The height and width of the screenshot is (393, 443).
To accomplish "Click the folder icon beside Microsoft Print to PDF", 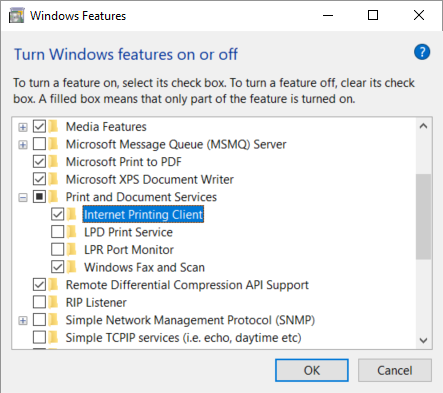I will click(54, 162).
